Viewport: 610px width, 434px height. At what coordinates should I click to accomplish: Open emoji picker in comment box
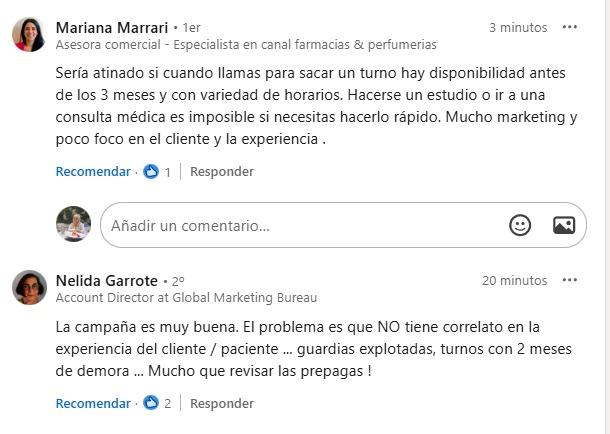(520, 225)
